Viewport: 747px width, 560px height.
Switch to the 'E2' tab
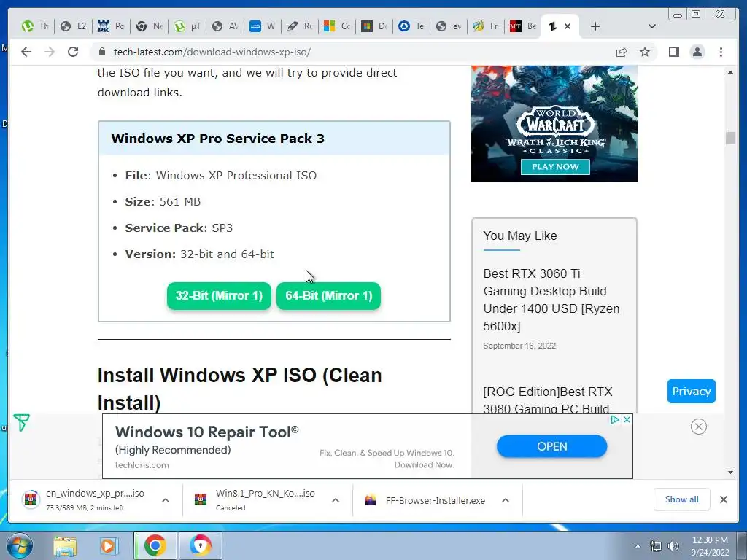pos(73,26)
